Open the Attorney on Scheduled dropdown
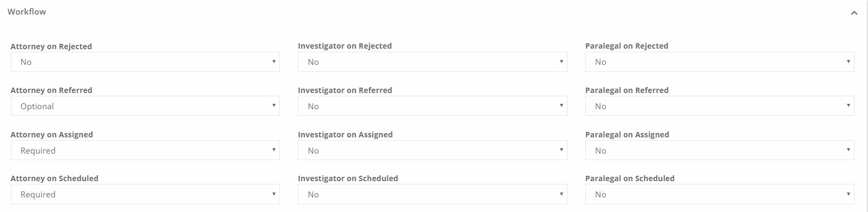 [145, 194]
